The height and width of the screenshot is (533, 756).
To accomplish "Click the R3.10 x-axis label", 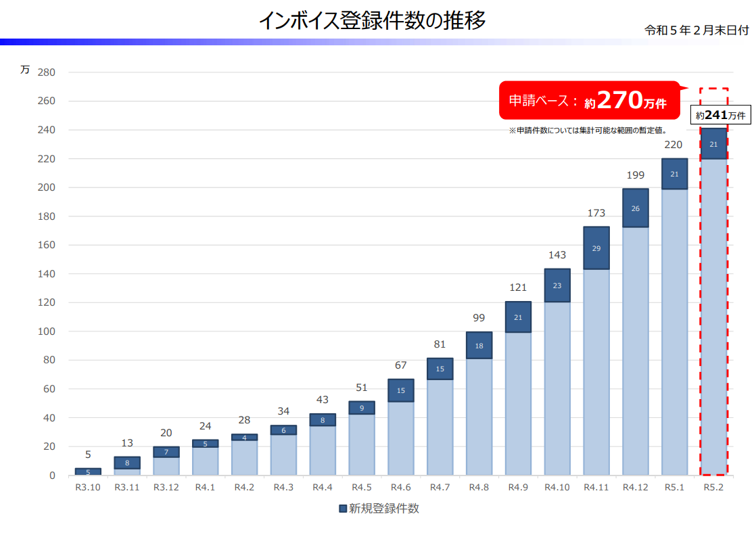I will click(x=88, y=488).
